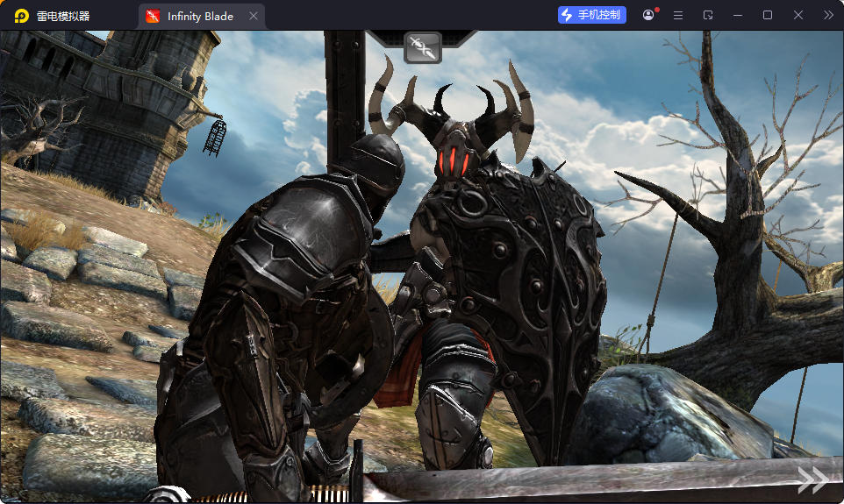Open the 手机控制 phone control button
844x504 pixels.
click(x=591, y=15)
